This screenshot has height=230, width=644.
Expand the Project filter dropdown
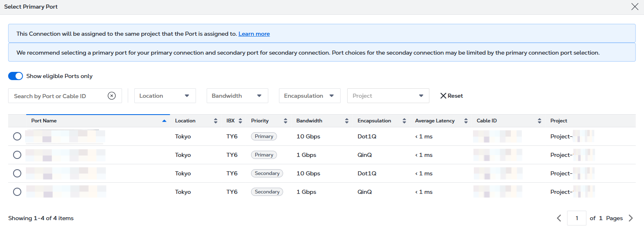(x=388, y=96)
